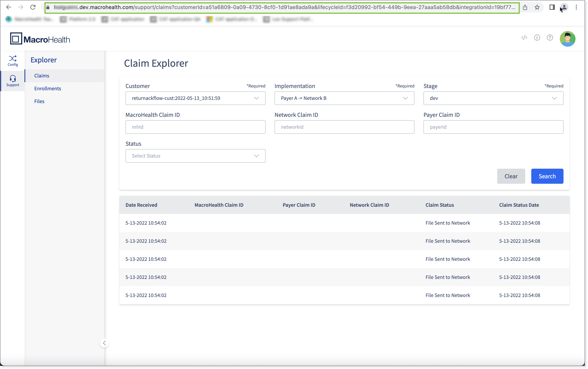
Task: Click the first blurred bookmark in bookmarks bar
Action: 30,19
